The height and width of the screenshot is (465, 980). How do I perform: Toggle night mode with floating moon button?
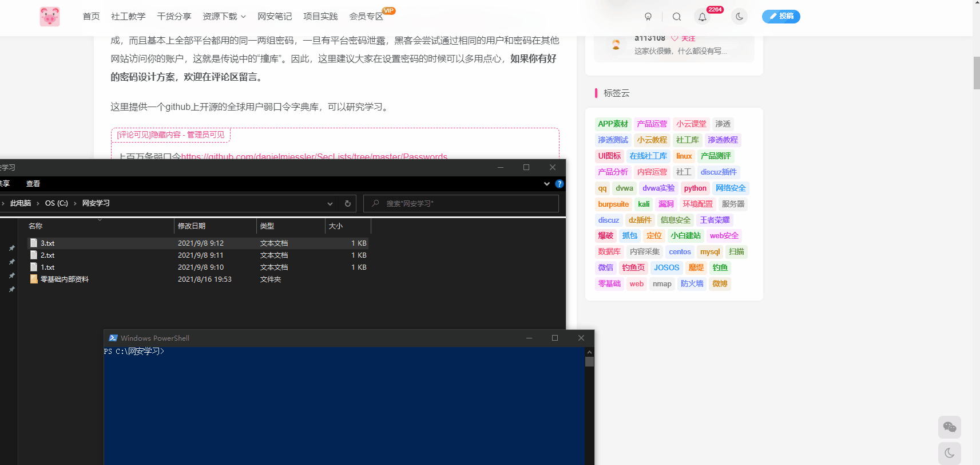click(950, 453)
